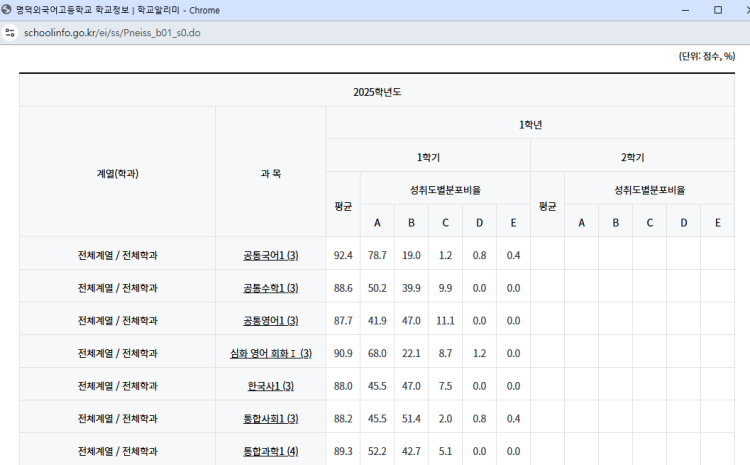Open the 공통수학1 (3) subject link
Viewport: 750px width, 465px height.
pos(270,288)
